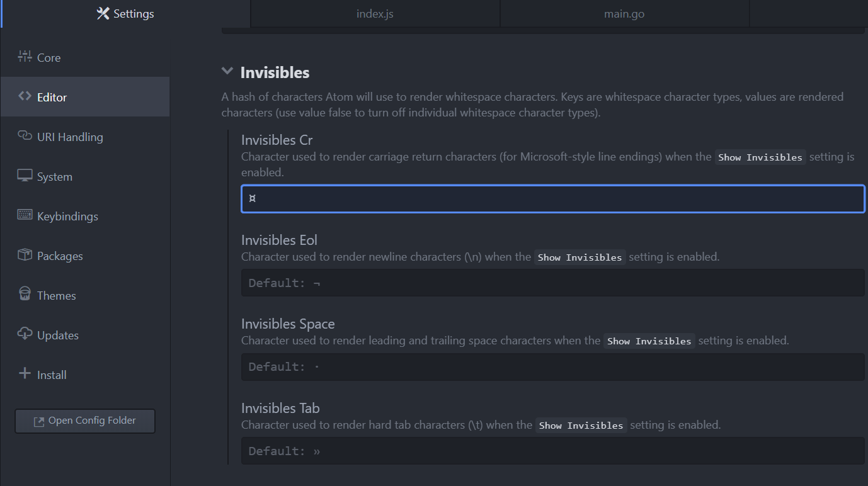Viewport: 868px width, 486px height.
Task: Show the Keybindings panel
Action: point(85,216)
